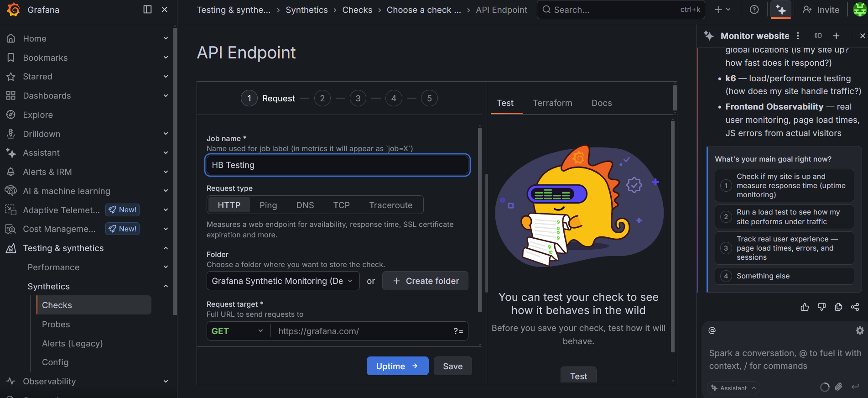Open the help question mark icon

click(754, 10)
